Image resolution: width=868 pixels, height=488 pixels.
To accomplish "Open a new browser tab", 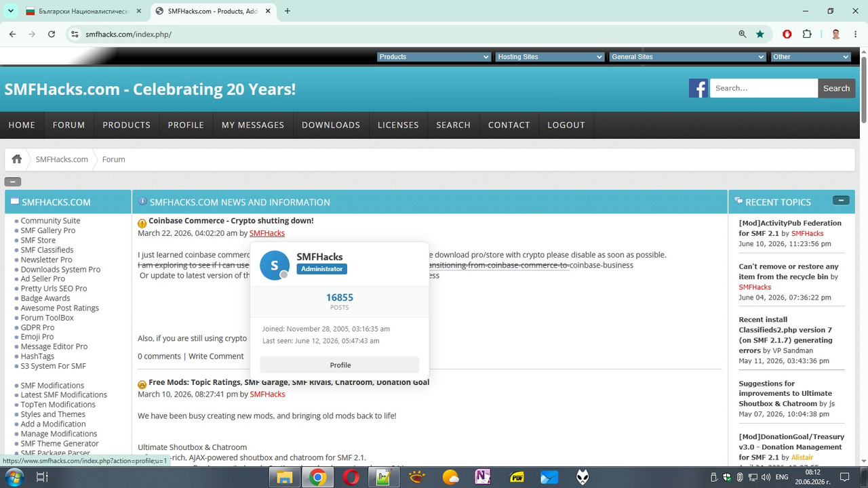I will (288, 11).
